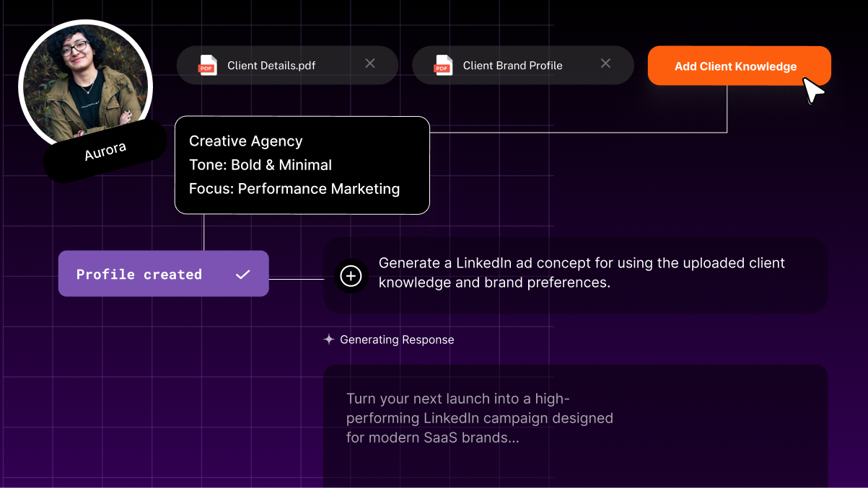
Task: Open the Client Brand Profile PDF icon
Action: pyautogui.click(x=443, y=65)
